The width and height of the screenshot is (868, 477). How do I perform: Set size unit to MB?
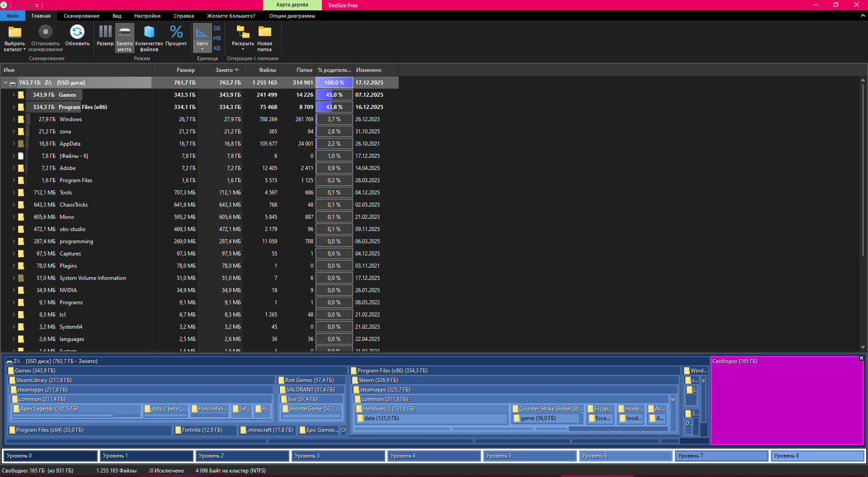coord(217,38)
